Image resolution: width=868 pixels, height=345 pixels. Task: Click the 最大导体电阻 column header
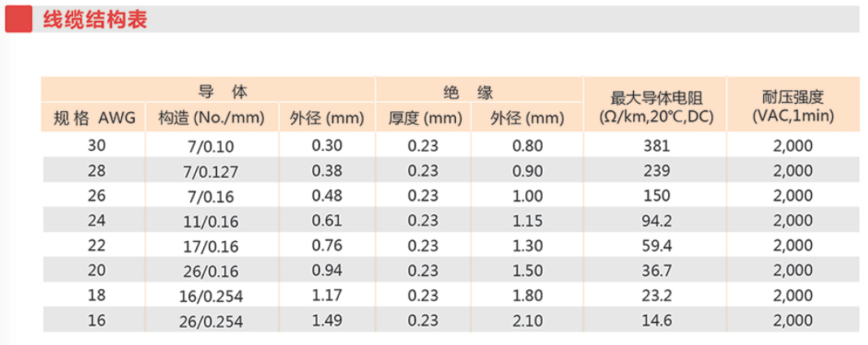pyautogui.click(x=654, y=108)
